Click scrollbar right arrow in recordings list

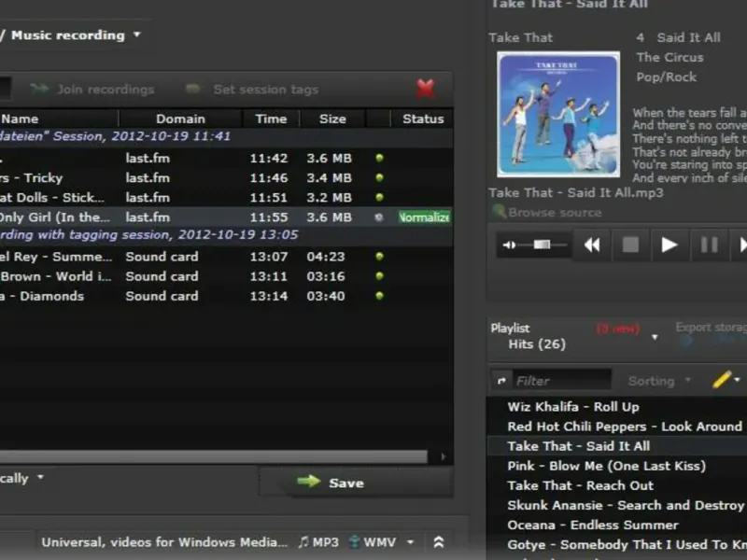pos(443,456)
